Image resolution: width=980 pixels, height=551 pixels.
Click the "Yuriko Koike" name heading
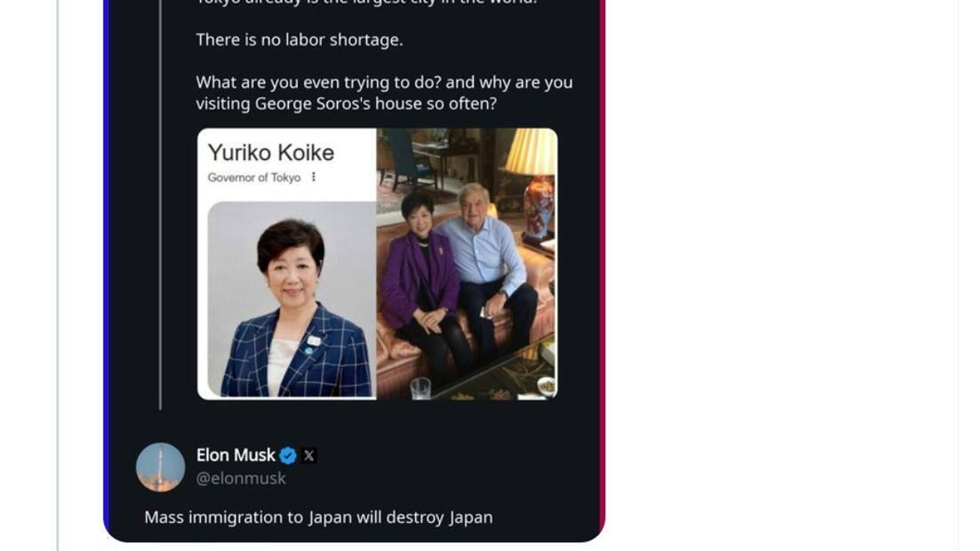coord(271,153)
